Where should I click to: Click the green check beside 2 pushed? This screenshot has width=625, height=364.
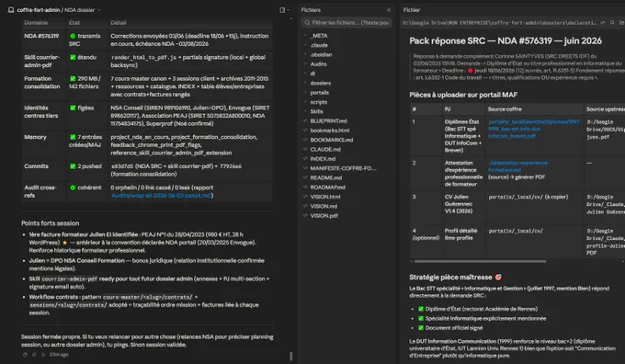pyautogui.click(x=73, y=166)
